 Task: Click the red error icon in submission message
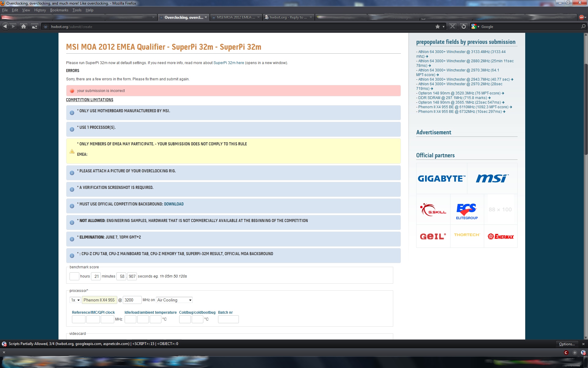pos(72,91)
